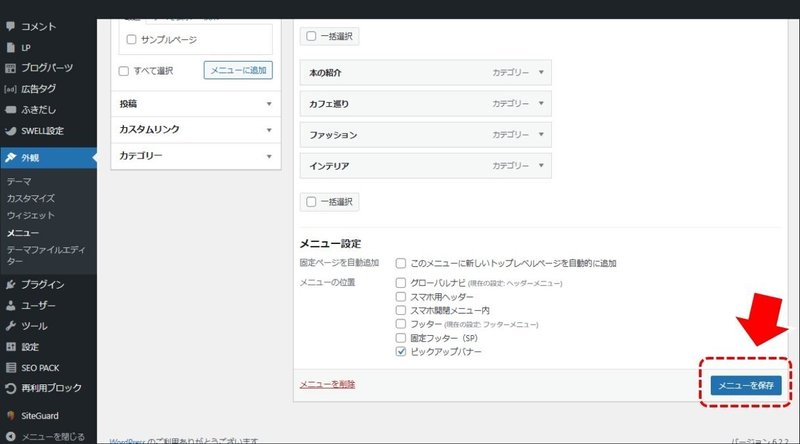800x444 pixels.
Task: Tick the upper 一括選択 checkbox
Action: click(x=311, y=36)
